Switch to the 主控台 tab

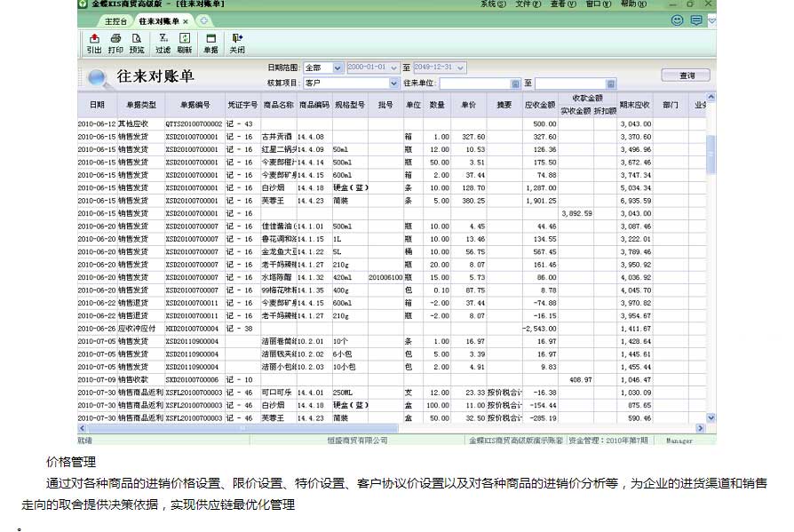(115, 20)
